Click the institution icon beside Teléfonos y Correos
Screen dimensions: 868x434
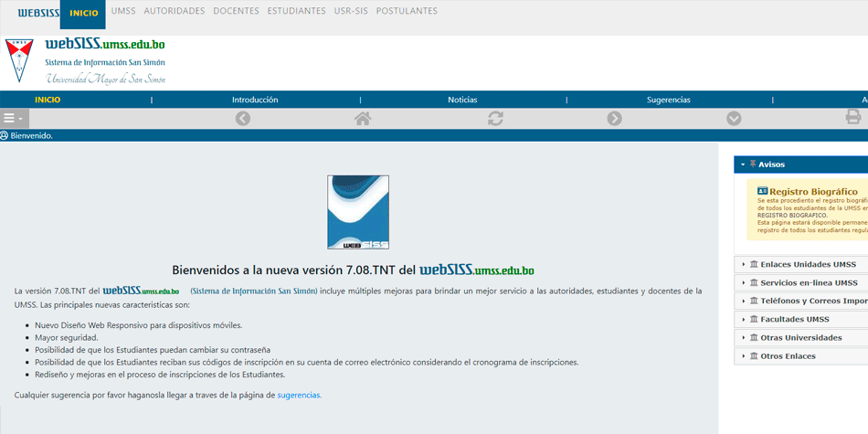point(754,302)
